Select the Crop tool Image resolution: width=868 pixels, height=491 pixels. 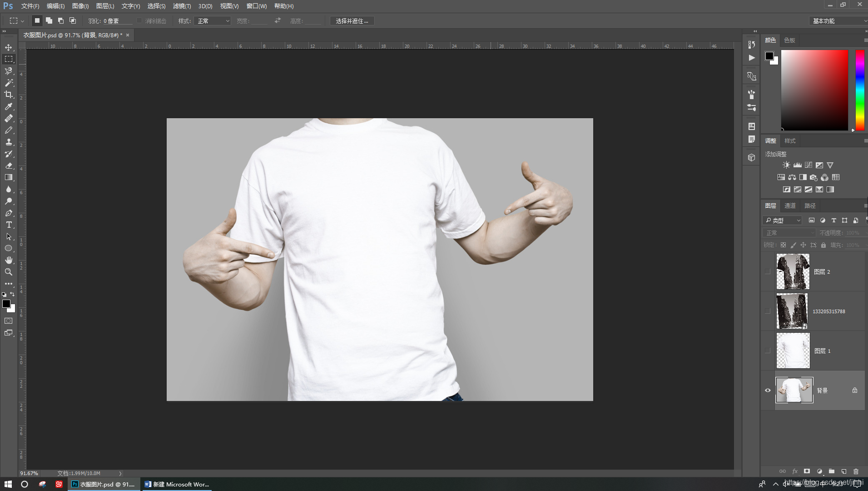(x=9, y=95)
